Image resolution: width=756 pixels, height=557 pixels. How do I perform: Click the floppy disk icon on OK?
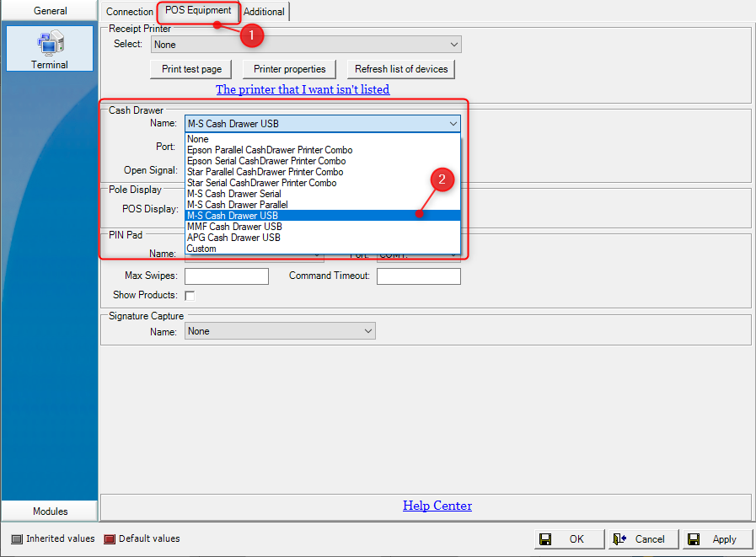(x=545, y=539)
